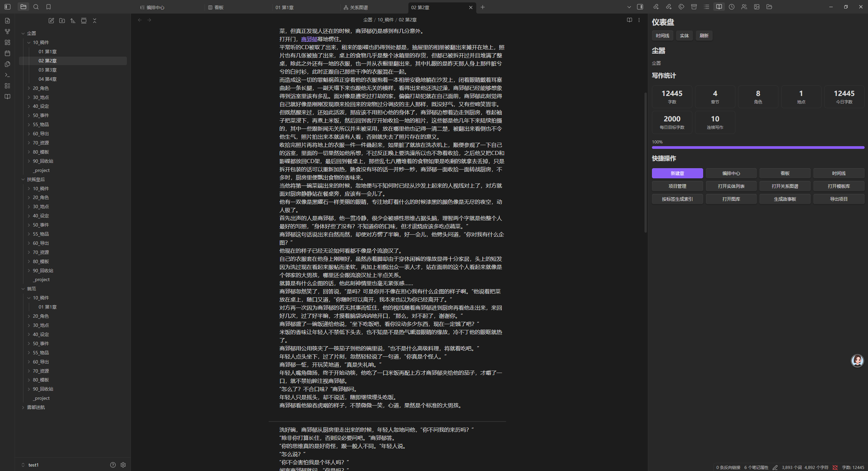
Task: Switch to the 编排中心 tab
Action: coord(155,7)
